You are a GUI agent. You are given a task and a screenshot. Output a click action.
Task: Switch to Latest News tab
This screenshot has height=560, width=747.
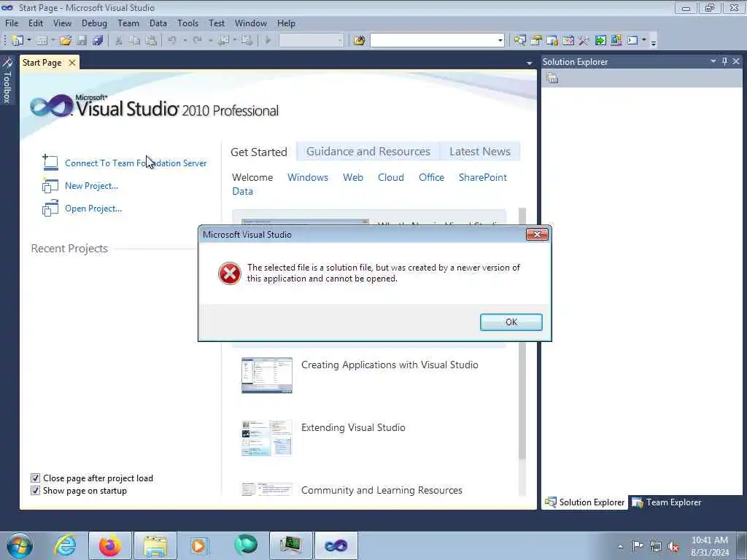480,152
